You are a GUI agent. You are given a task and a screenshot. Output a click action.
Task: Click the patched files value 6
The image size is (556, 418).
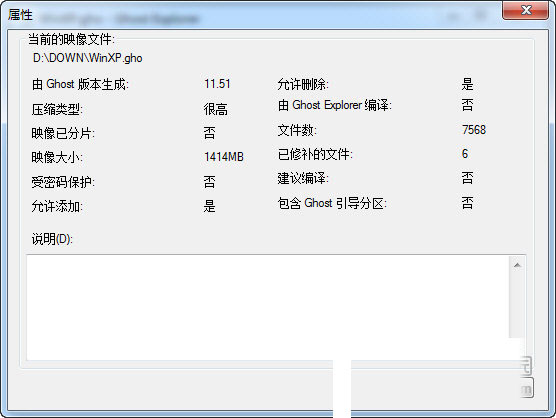click(x=465, y=154)
